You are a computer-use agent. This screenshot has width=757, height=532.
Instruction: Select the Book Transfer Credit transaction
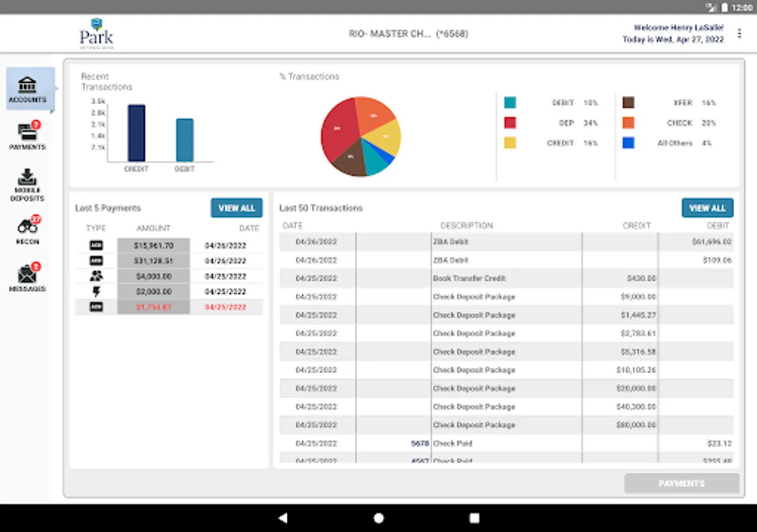[506, 278]
